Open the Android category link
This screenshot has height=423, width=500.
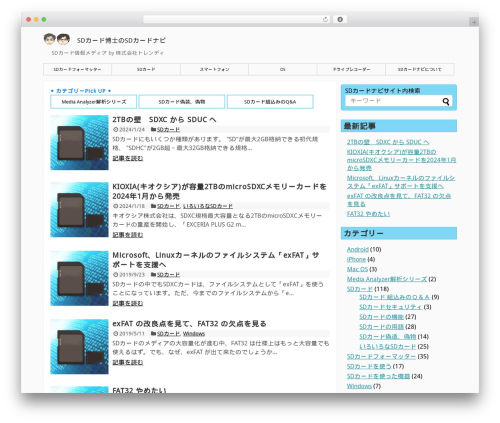[357, 249]
